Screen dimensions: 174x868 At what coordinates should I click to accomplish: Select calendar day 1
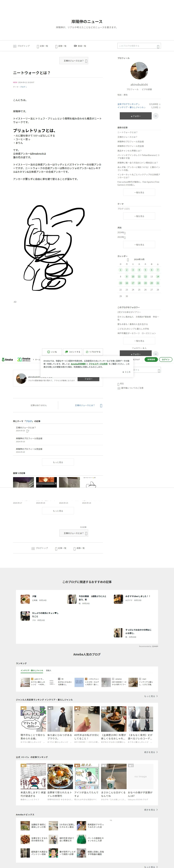[x=120, y=270]
